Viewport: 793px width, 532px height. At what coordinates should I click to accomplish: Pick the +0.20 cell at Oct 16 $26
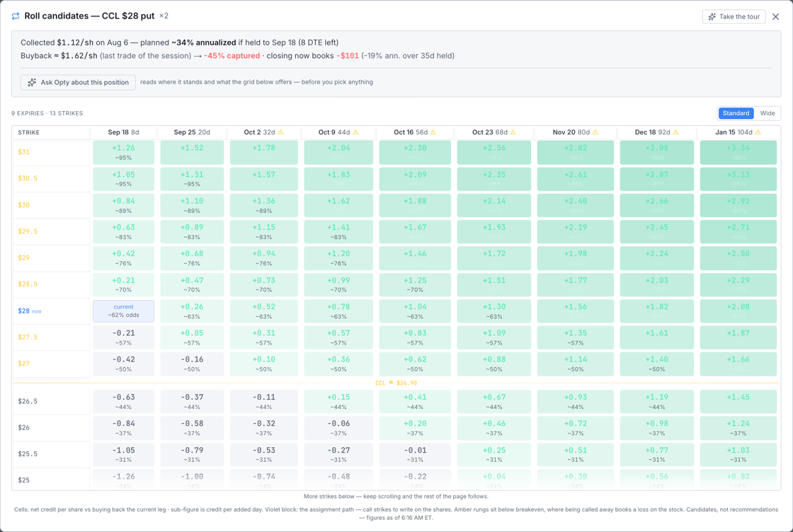(x=415, y=428)
